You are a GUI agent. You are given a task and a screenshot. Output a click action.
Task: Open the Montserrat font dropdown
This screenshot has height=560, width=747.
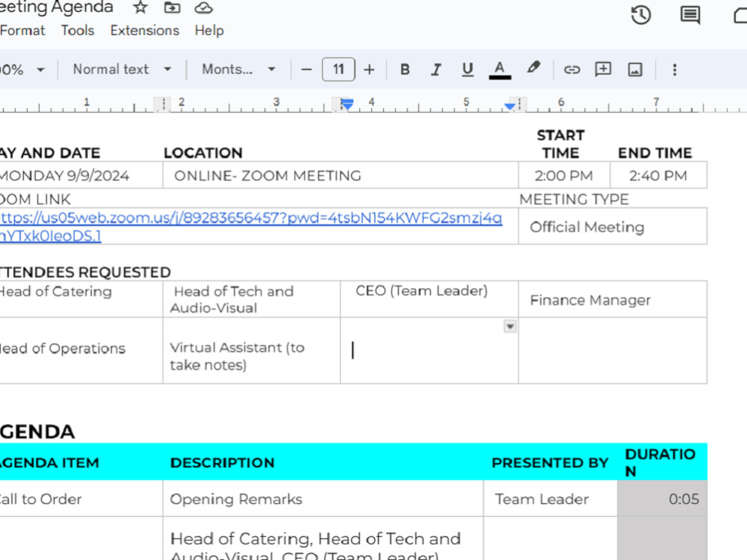(239, 69)
